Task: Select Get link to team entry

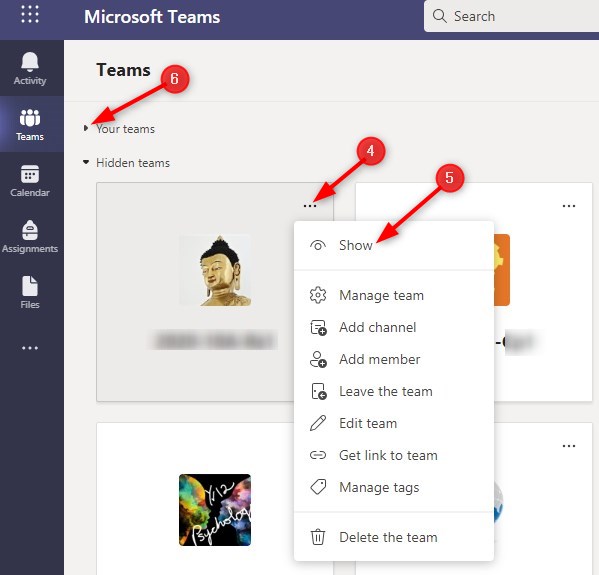Action: point(394,455)
